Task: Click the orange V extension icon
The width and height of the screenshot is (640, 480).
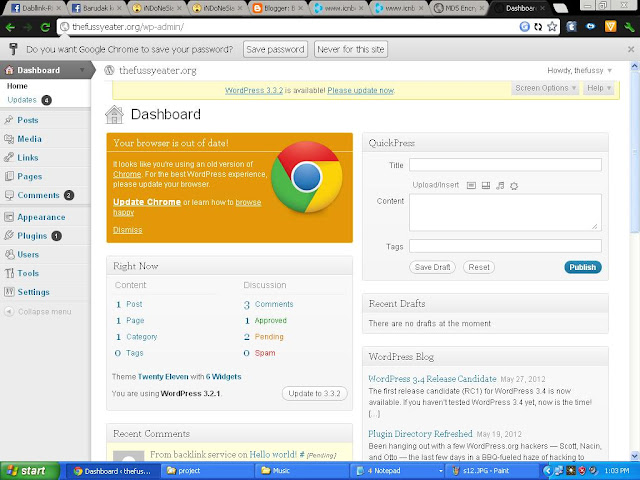Action: (610, 27)
